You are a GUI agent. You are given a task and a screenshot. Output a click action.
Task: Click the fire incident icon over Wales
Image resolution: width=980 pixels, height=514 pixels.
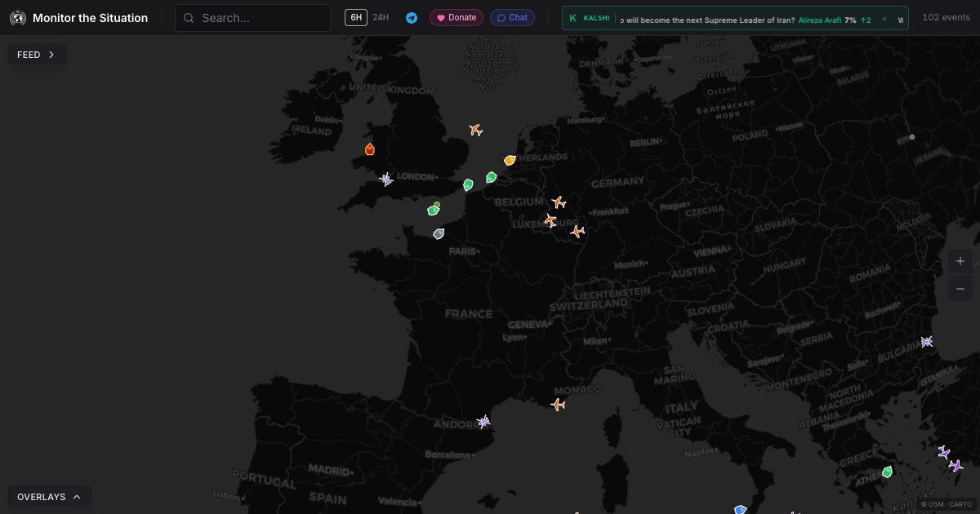tap(369, 149)
